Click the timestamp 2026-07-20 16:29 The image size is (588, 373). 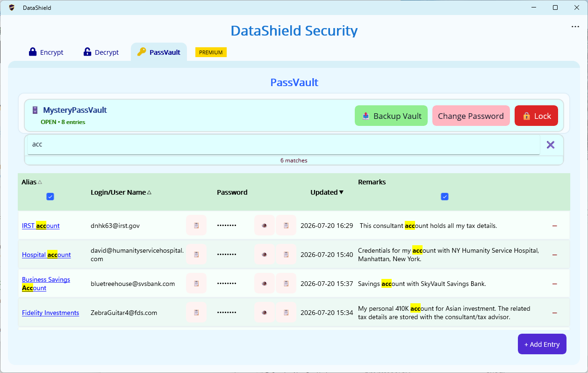(x=327, y=226)
